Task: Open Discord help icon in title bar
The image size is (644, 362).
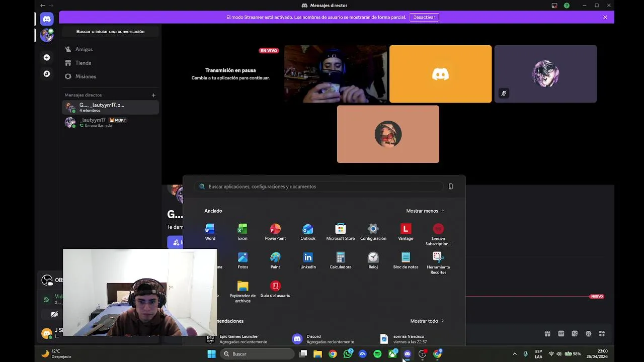Action: (567, 6)
